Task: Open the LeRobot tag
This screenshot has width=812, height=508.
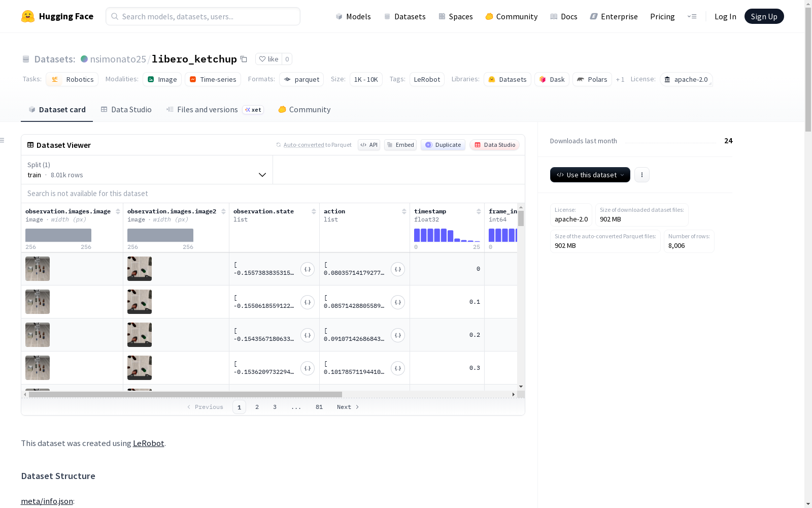Action: pyautogui.click(x=427, y=79)
